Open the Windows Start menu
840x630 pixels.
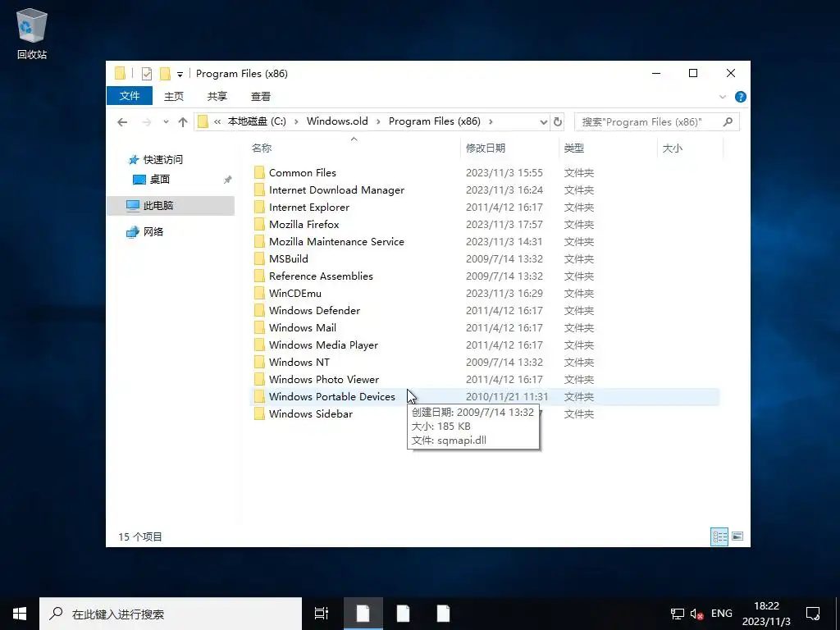[20, 614]
